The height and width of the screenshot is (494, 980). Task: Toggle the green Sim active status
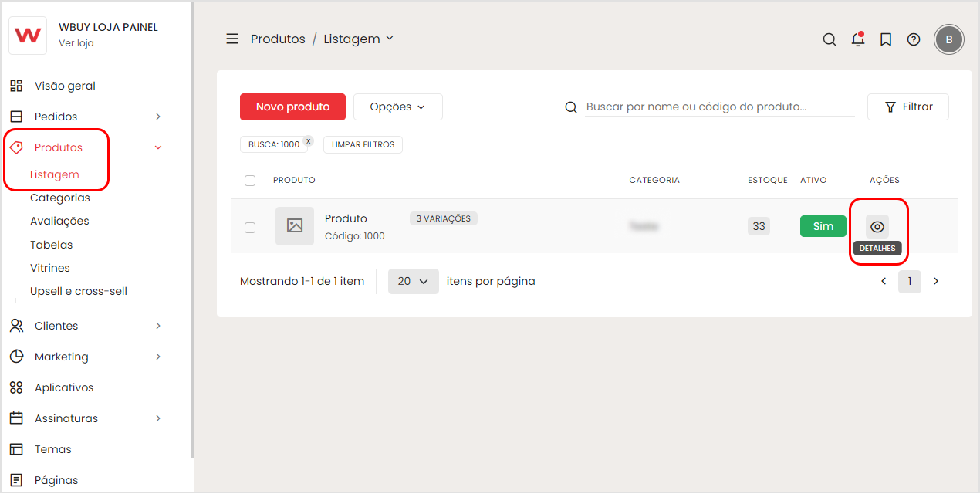pyautogui.click(x=823, y=226)
